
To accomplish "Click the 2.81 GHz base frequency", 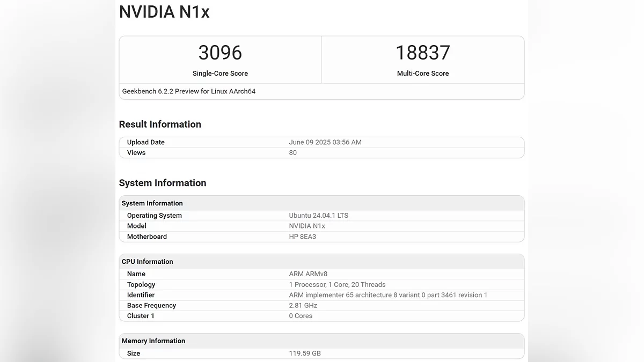I will pyautogui.click(x=303, y=306).
